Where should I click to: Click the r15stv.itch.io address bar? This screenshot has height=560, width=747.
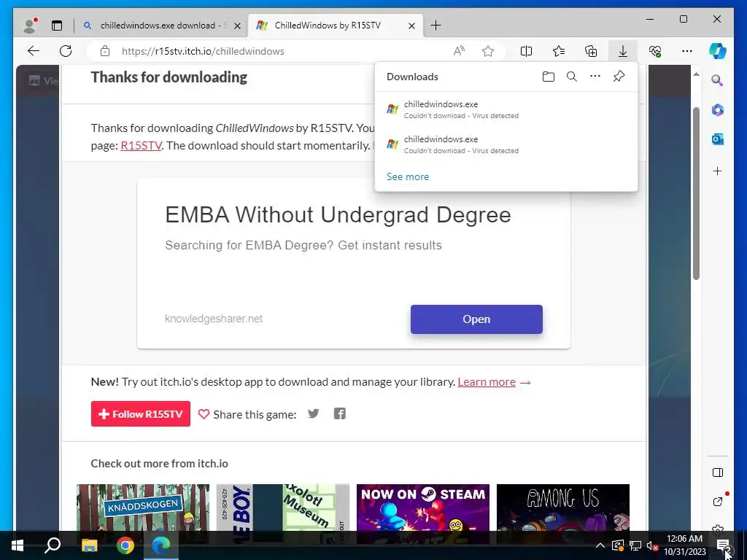(x=203, y=51)
